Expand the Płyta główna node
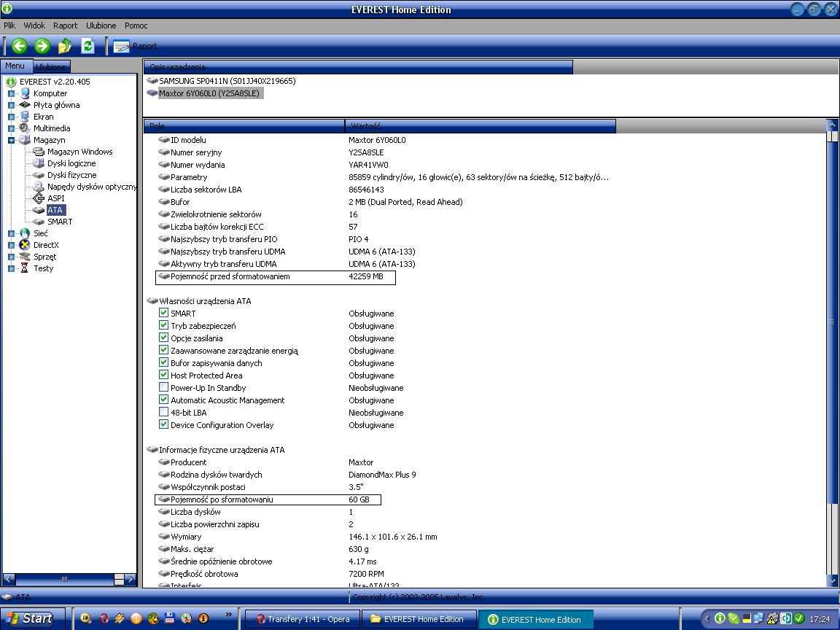 [x=11, y=106]
